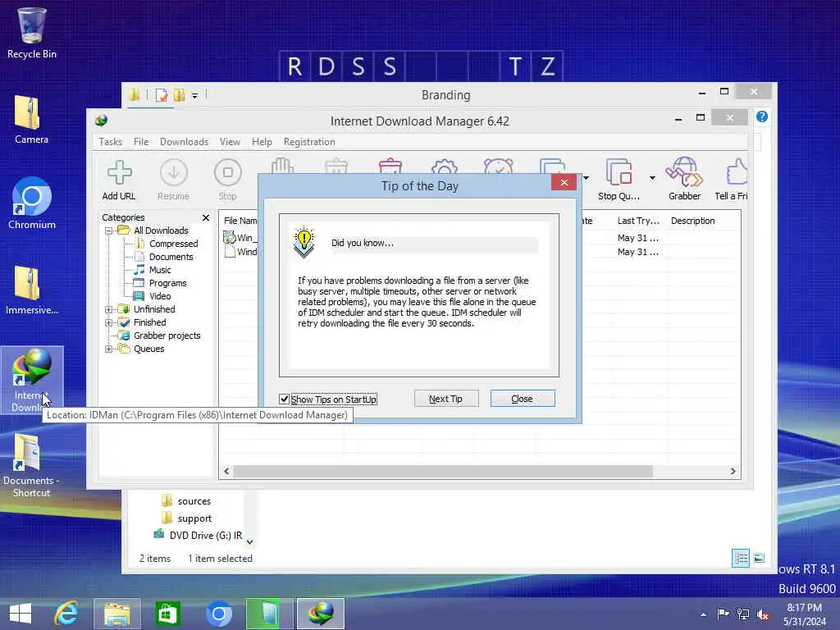Open File Explorer from the taskbar
The image size is (840, 630).
[117, 614]
